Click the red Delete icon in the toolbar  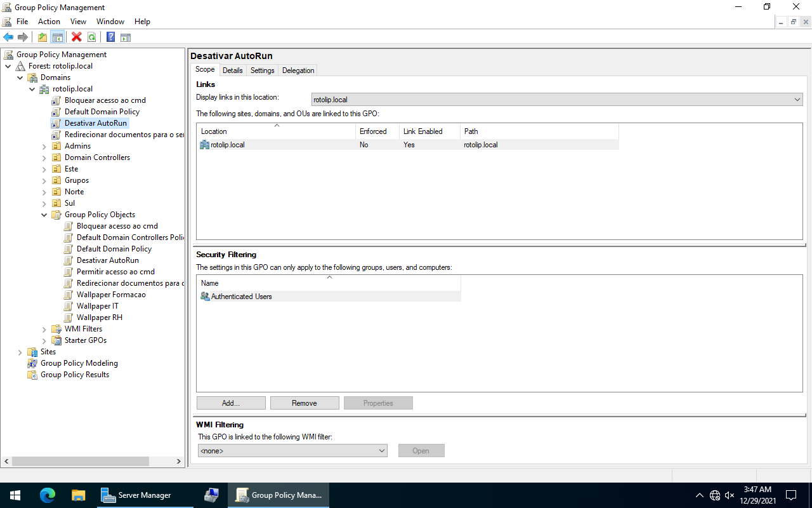click(x=77, y=37)
